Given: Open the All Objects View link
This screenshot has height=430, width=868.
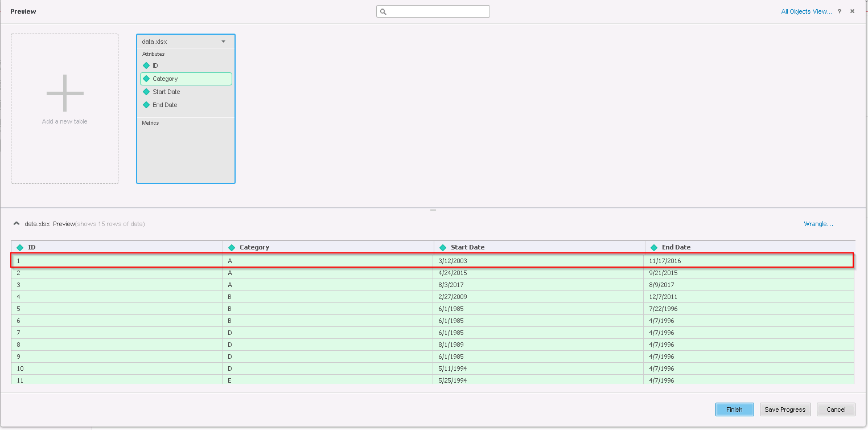Looking at the screenshot, I should pyautogui.click(x=806, y=11).
